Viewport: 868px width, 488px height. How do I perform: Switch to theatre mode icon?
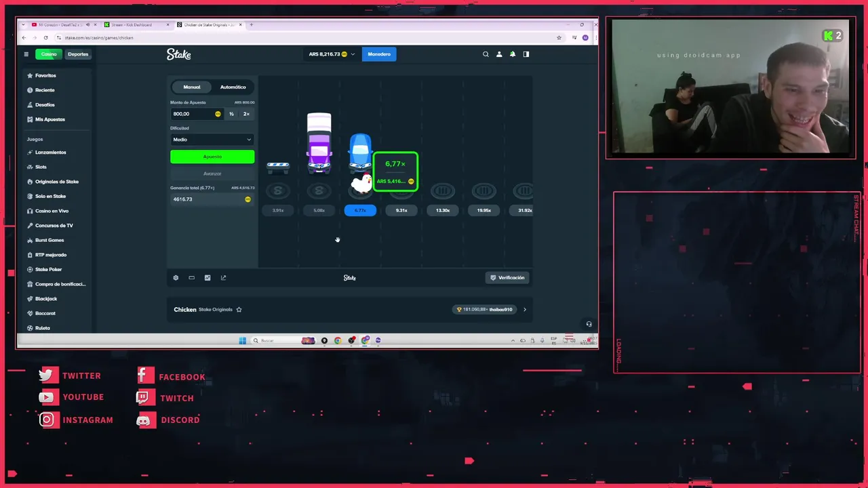191,278
